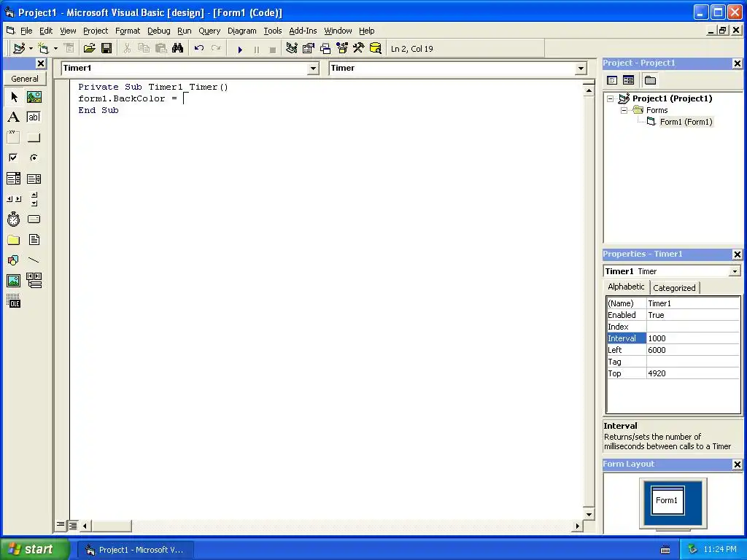Open Toolbox from toolbar icon
The height and width of the screenshot is (560, 747).
[x=359, y=49]
